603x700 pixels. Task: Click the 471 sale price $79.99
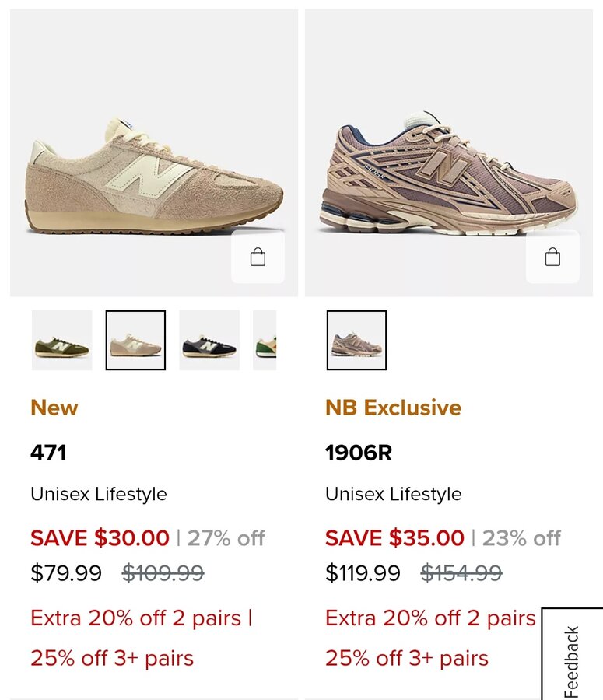coord(66,573)
